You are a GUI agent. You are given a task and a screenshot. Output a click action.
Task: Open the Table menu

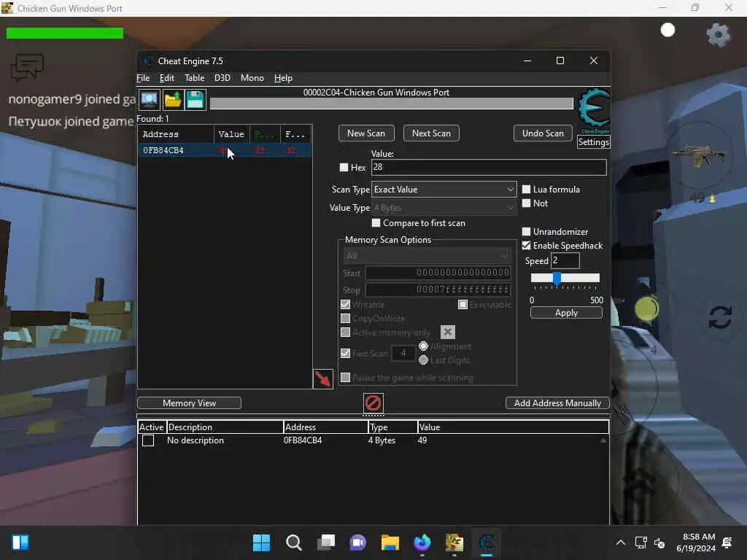[194, 77]
